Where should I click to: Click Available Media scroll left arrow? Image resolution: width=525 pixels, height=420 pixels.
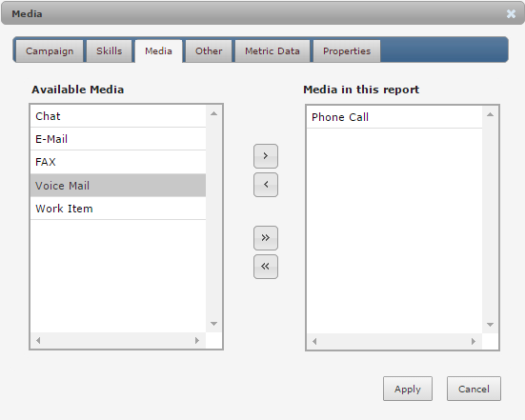tap(38, 340)
